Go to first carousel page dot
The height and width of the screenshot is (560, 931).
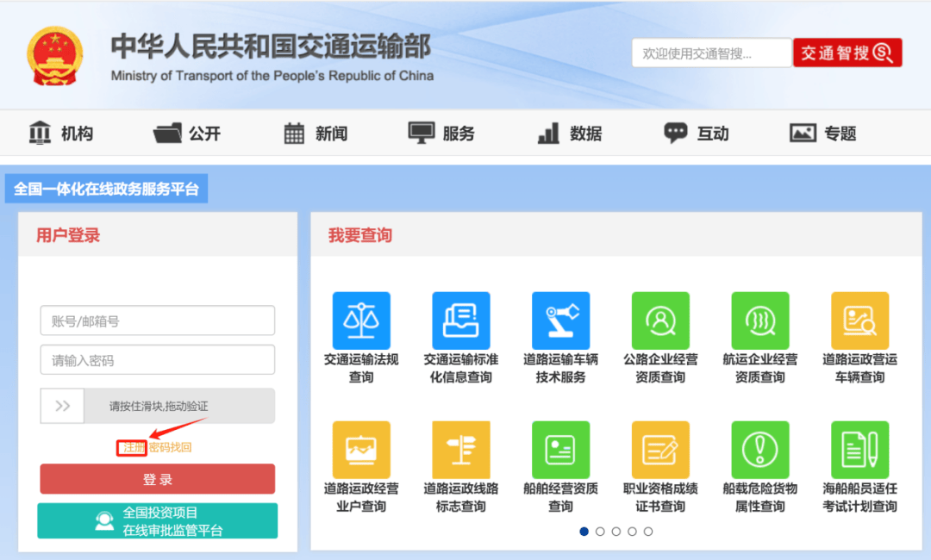[584, 532]
